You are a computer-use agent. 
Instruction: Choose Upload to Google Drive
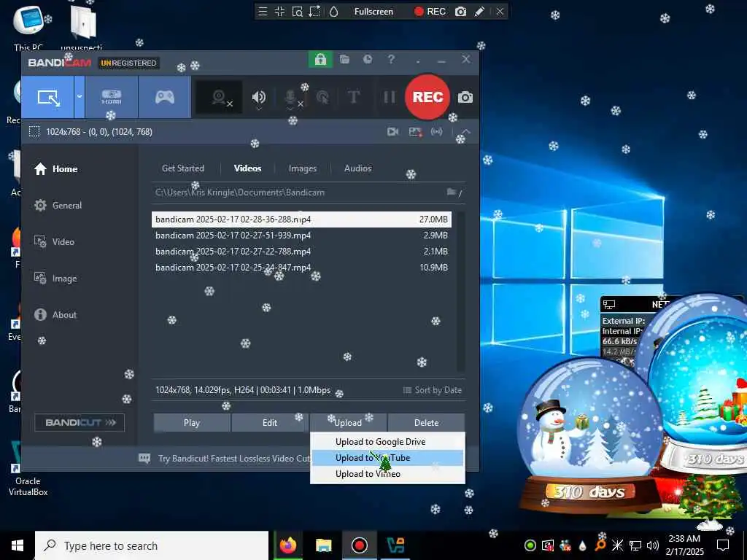pyautogui.click(x=387, y=442)
